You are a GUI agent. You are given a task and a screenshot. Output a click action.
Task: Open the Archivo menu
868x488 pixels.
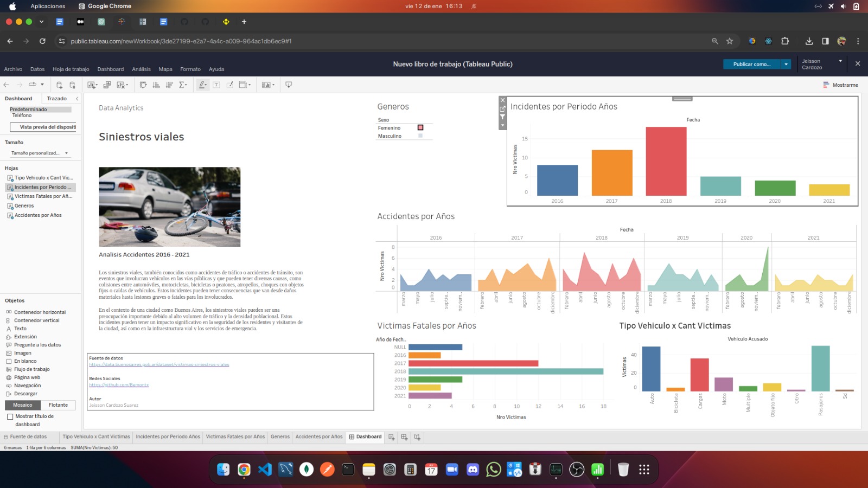coord(13,69)
